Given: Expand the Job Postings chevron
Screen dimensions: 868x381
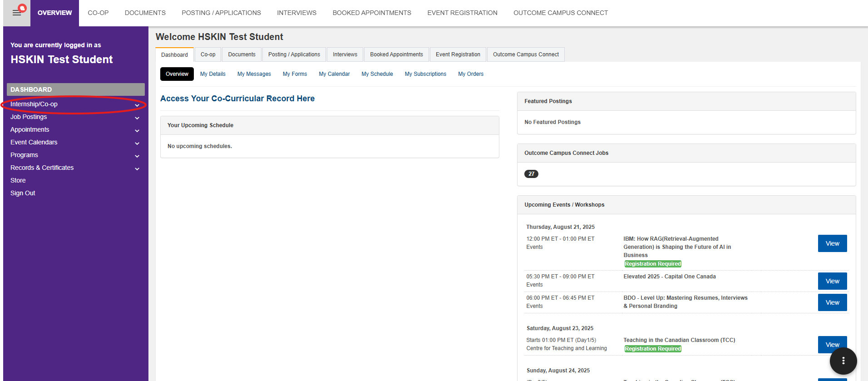Looking at the screenshot, I should (x=137, y=118).
